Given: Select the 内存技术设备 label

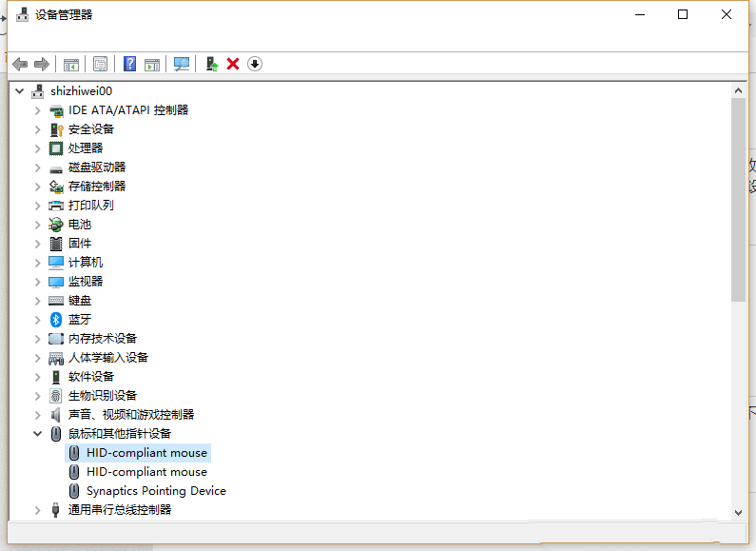Looking at the screenshot, I should [102, 338].
